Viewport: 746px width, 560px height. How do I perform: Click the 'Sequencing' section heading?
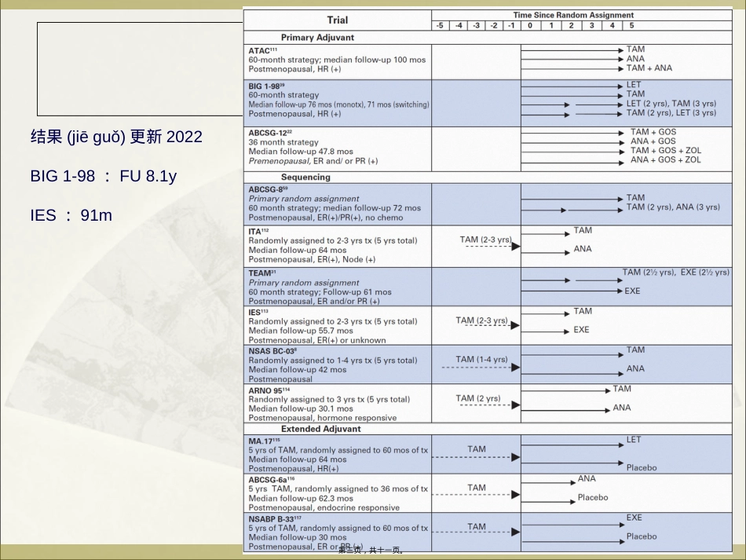305,177
